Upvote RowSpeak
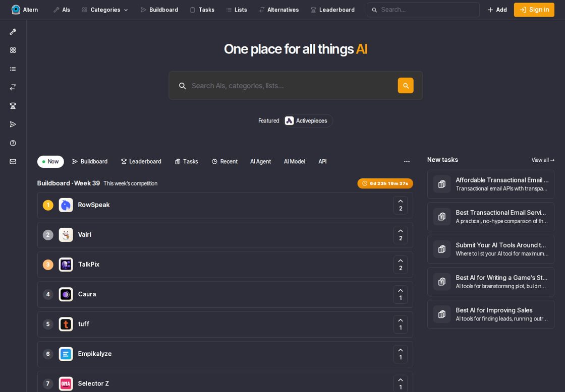565x392 pixels. click(x=401, y=205)
